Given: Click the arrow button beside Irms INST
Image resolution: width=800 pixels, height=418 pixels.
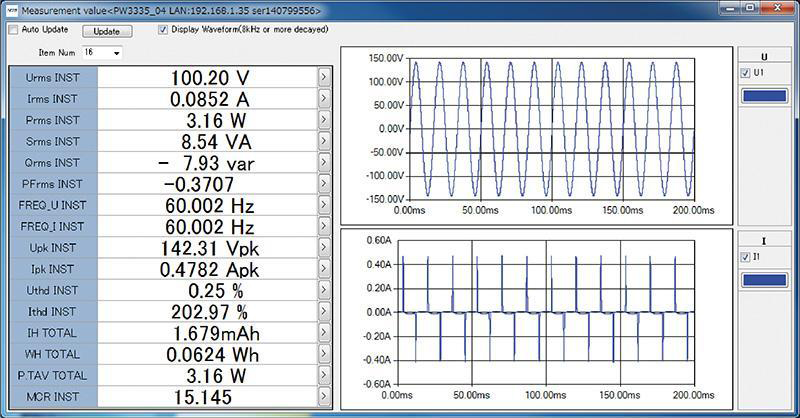Looking at the screenshot, I should [x=324, y=99].
